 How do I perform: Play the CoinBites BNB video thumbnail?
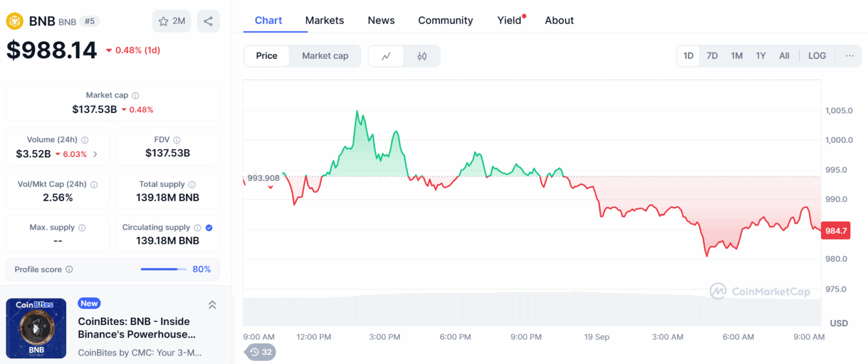coord(36,328)
